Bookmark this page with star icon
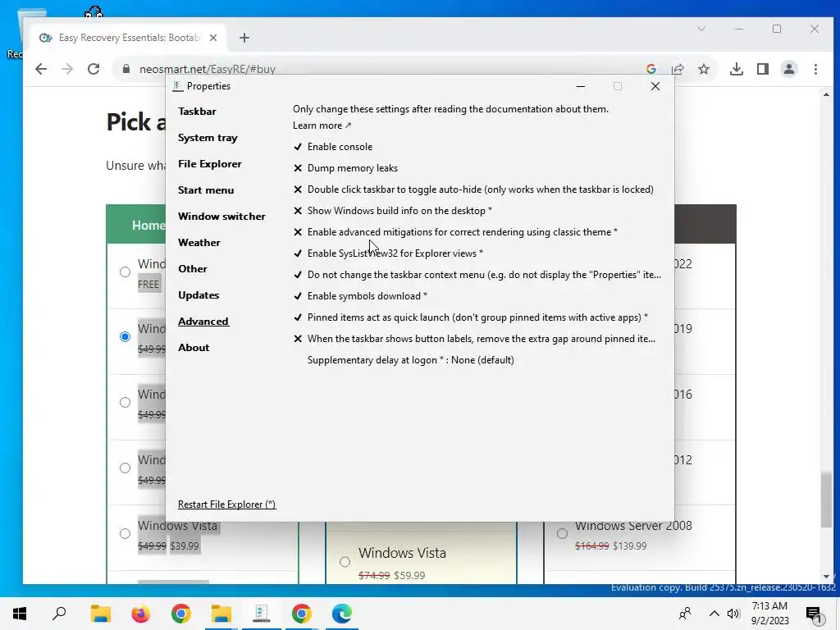Screen dimensions: 840x630 point(704,69)
